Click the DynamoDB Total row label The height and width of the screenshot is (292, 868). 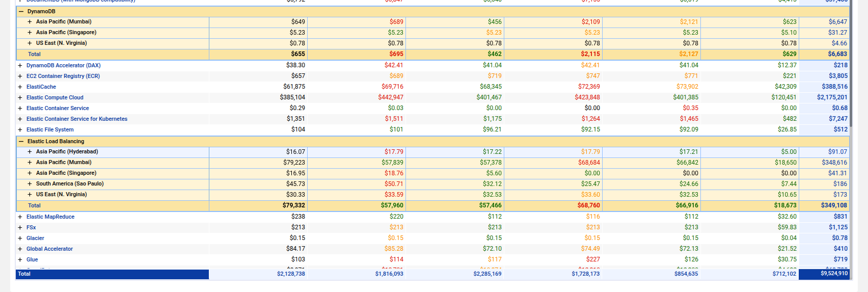pos(34,54)
